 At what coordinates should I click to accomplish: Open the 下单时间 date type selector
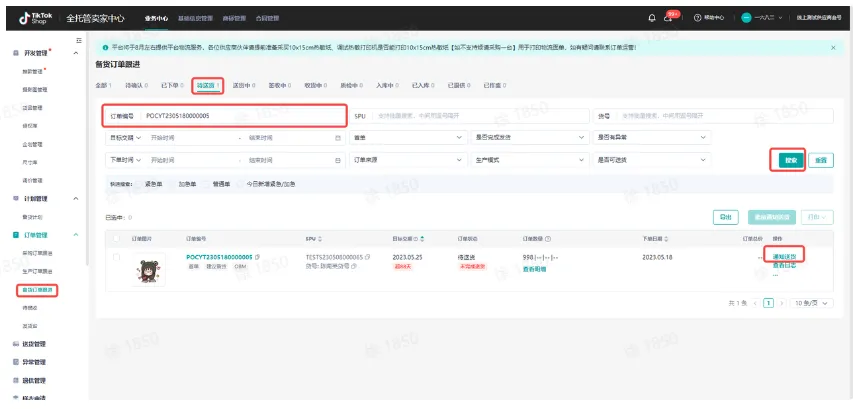tap(125, 160)
